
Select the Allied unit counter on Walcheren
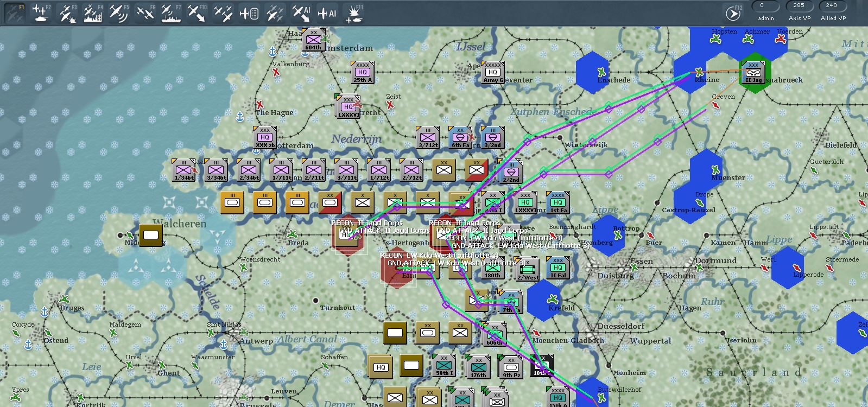tap(151, 235)
